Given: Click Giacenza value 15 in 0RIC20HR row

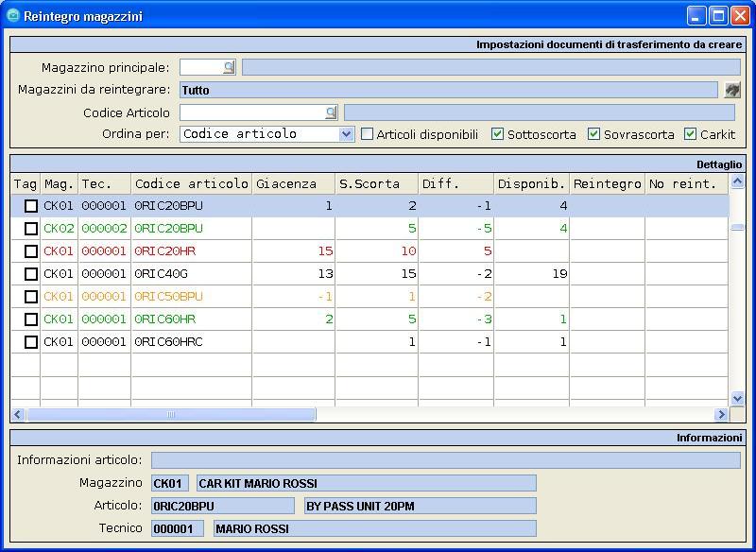Looking at the screenshot, I should tap(294, 251).
